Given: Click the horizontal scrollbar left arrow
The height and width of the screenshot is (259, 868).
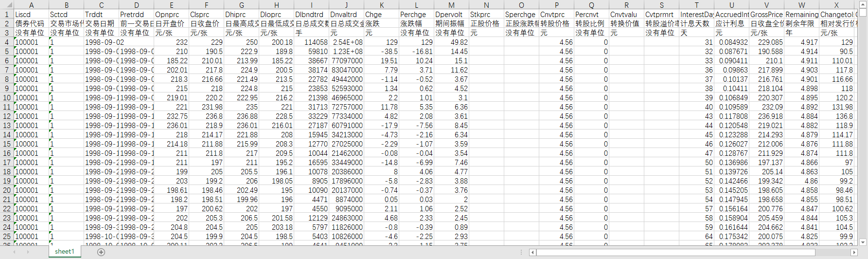Looking at the screenshot, I should click(532, 252).
